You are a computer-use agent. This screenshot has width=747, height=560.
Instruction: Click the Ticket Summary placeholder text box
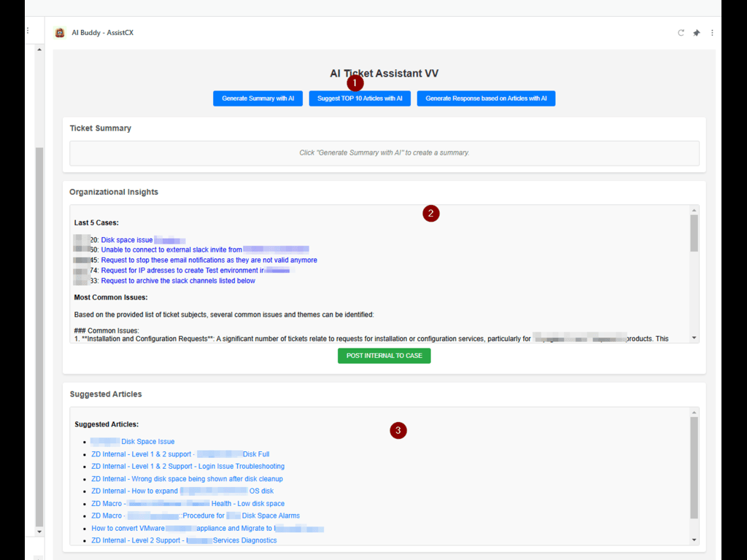[384, 153]
